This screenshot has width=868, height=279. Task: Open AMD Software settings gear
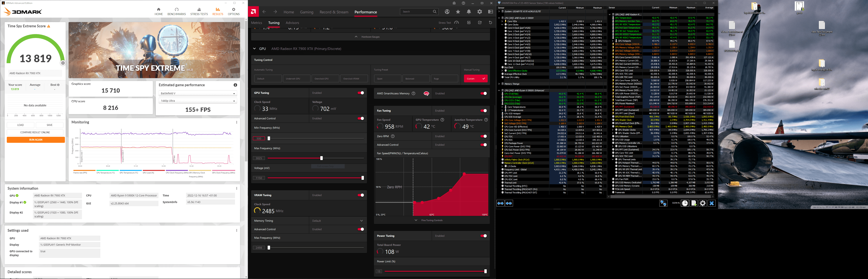click(x=480, y=12)
